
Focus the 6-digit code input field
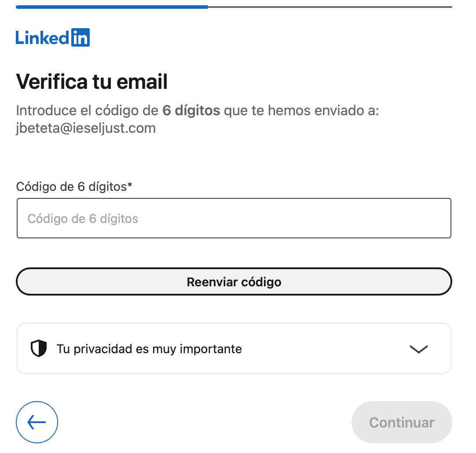234,219
